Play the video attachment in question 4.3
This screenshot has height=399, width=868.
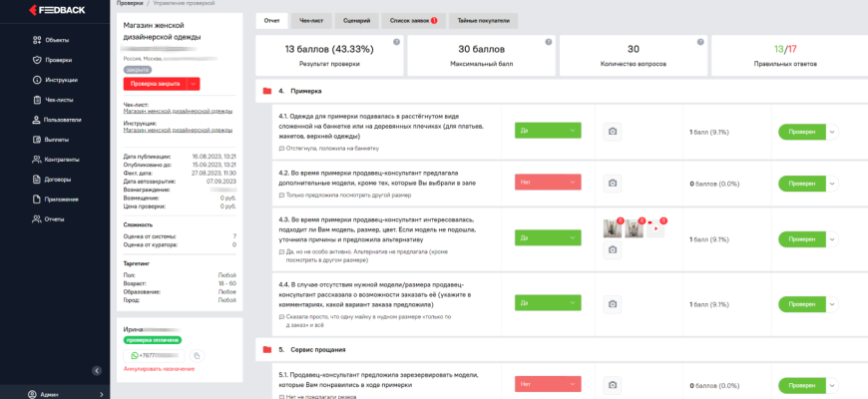(655, 228)
